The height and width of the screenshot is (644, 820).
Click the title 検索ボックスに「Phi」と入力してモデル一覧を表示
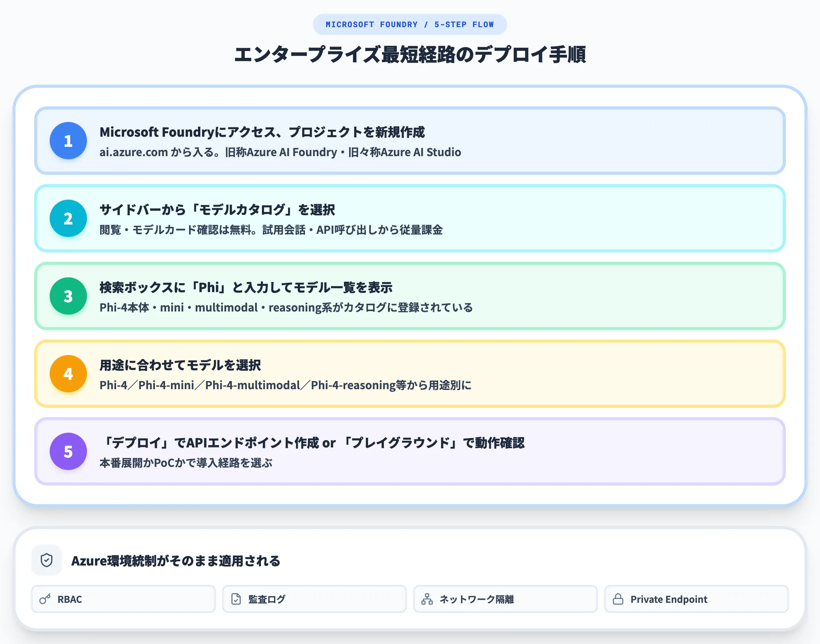tap(246, 287)
